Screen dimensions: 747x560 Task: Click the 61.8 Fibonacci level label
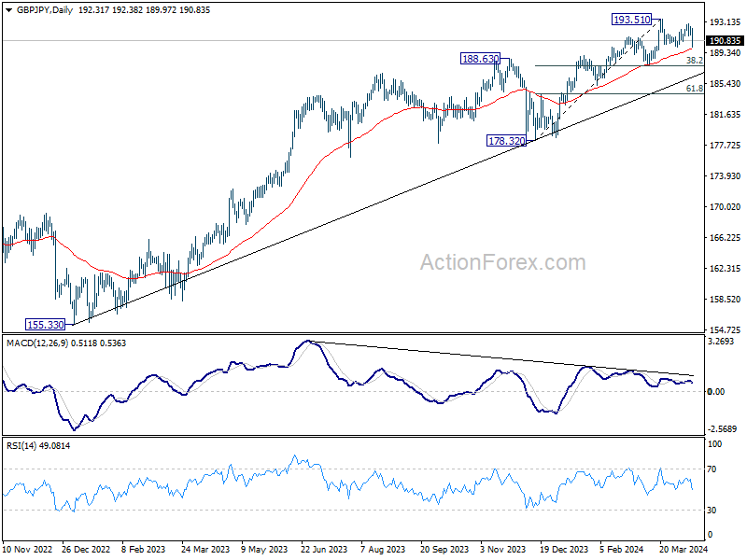[694, 89]
